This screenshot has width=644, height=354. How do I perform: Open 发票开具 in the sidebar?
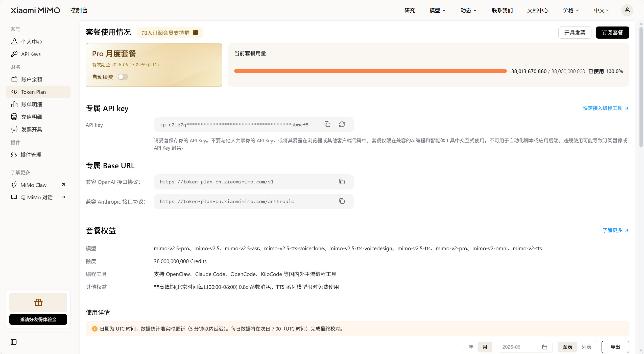point(38,129)
